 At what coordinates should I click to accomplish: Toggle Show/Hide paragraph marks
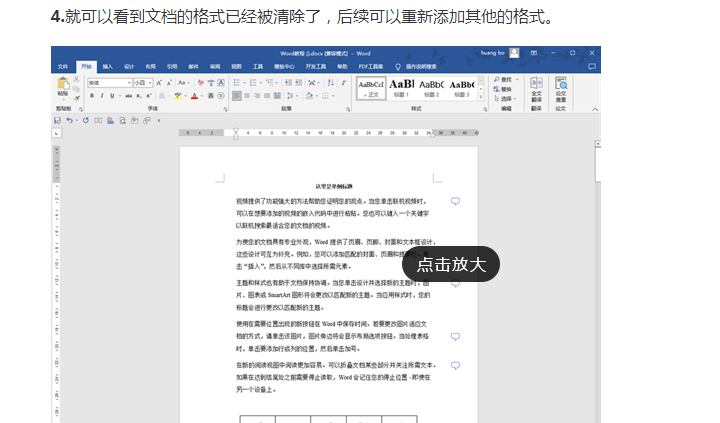click(x=343, y=83)
